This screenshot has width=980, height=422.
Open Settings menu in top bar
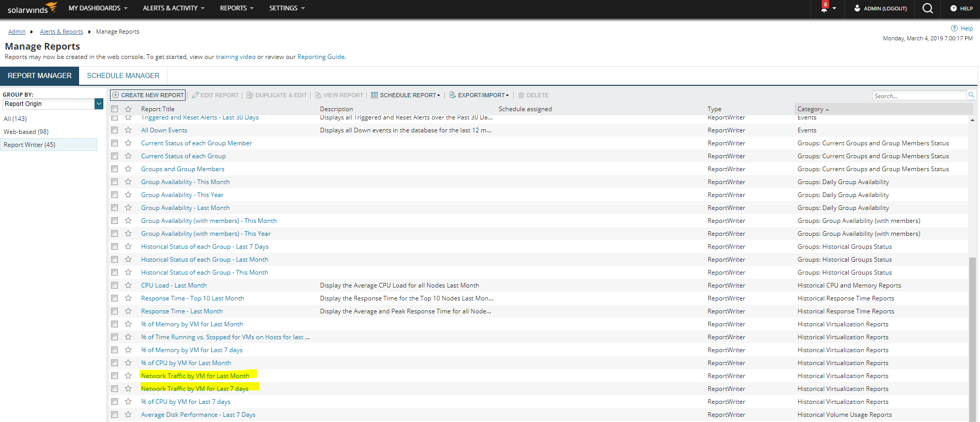[x=287, y=8]
